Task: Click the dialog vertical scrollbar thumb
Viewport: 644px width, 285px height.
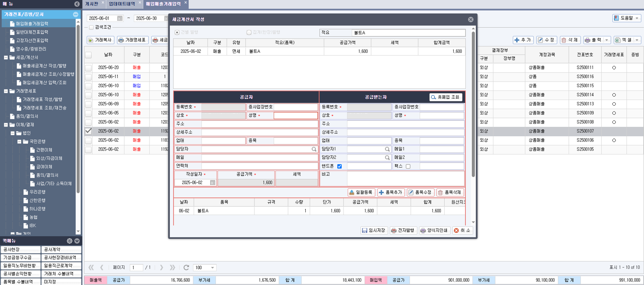Action: point(473,104)
